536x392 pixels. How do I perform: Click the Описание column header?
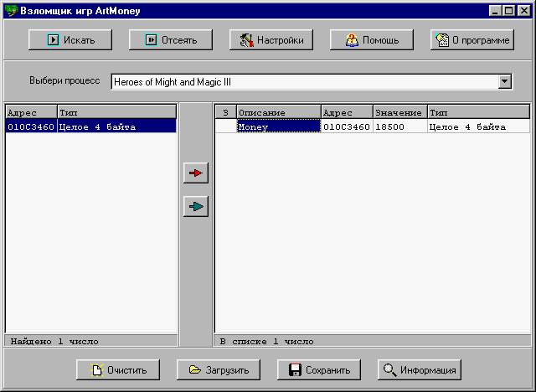278,112
